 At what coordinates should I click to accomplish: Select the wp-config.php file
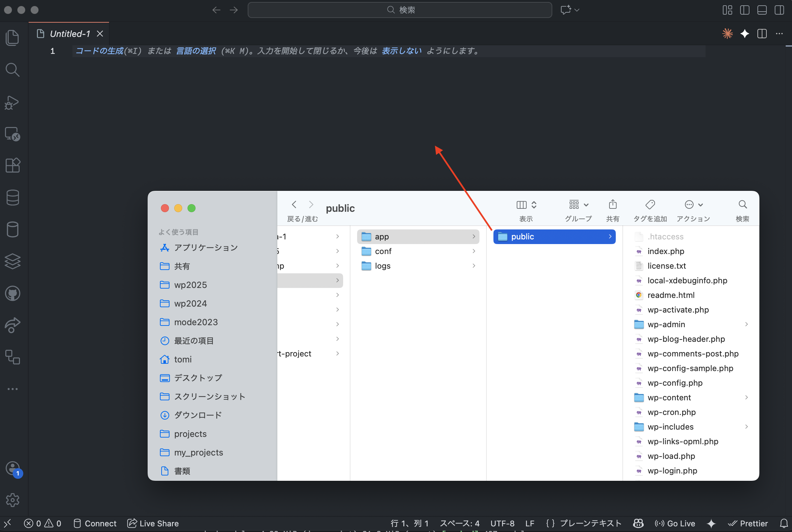(675, 383)
